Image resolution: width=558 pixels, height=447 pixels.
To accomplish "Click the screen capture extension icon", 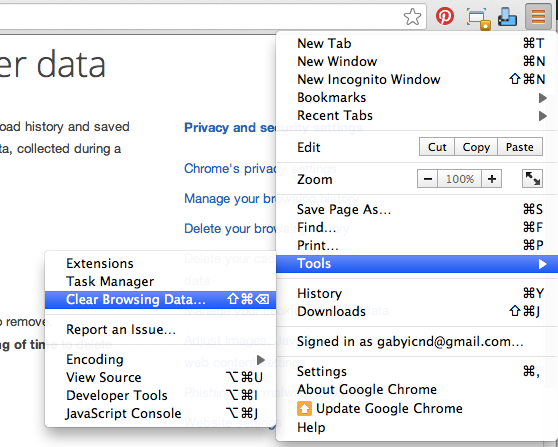I will pyautogui.click(x=478, y=19).
